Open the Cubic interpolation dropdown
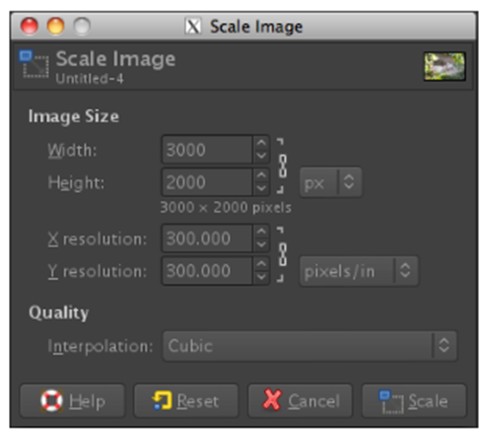 (310, 346)
